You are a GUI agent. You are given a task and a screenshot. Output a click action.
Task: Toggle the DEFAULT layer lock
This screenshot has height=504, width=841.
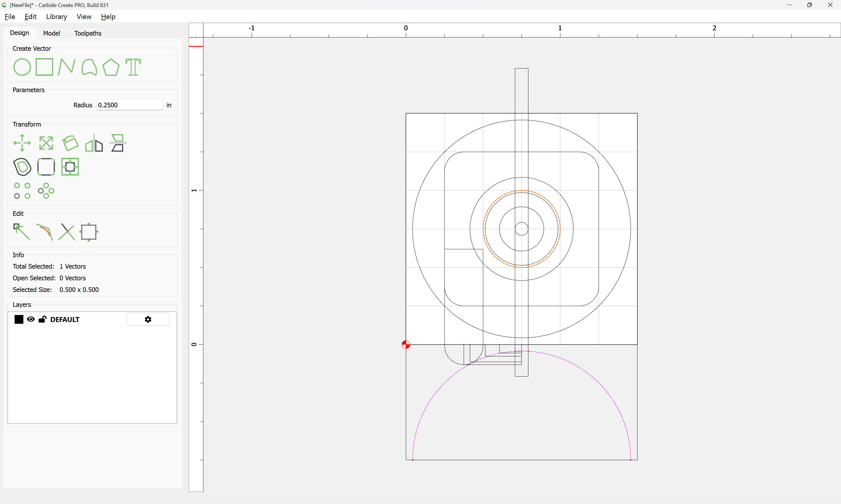point(43,319)
